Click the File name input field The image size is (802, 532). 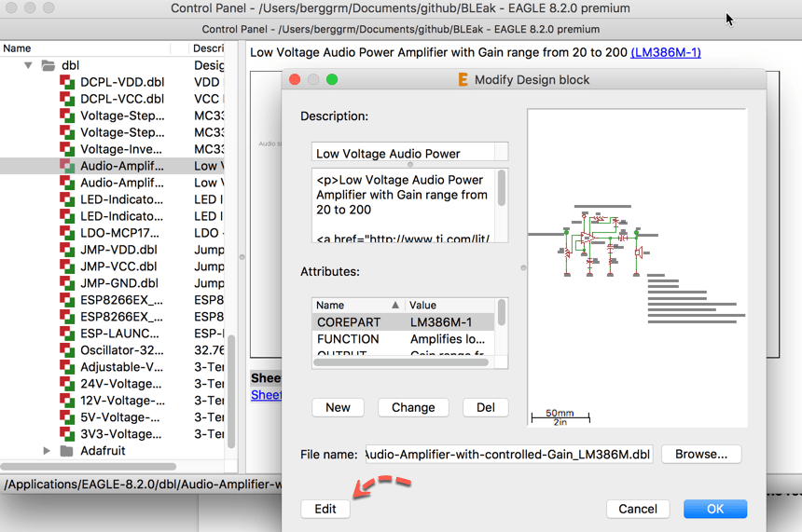509,455
